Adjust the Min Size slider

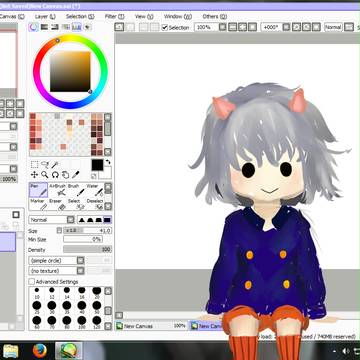point(83,239)
